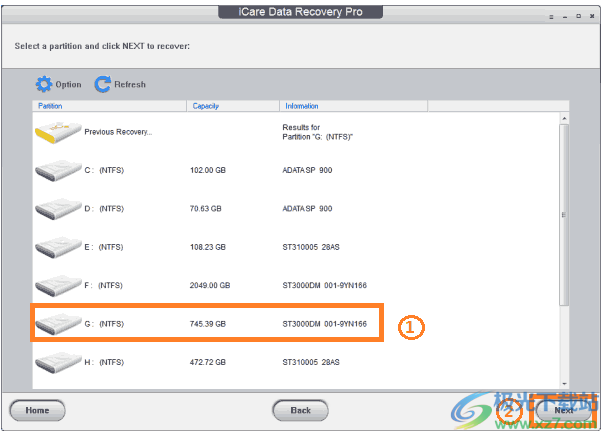This screenshot has width=610, height=440.
Task: Click drive icon for D: partition
Action: click(x=58, y=209)
